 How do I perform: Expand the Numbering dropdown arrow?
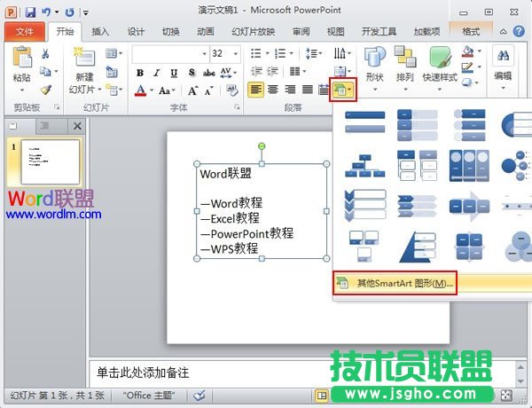291,53
